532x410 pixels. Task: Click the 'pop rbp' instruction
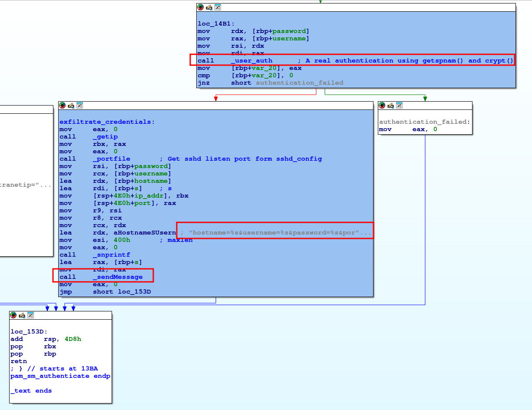coord(33,354)
